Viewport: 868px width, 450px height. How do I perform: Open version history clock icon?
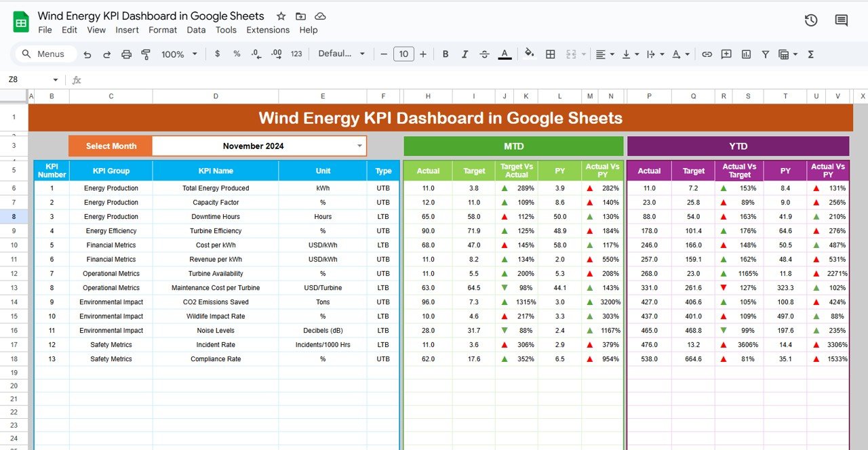coord(811,20)
